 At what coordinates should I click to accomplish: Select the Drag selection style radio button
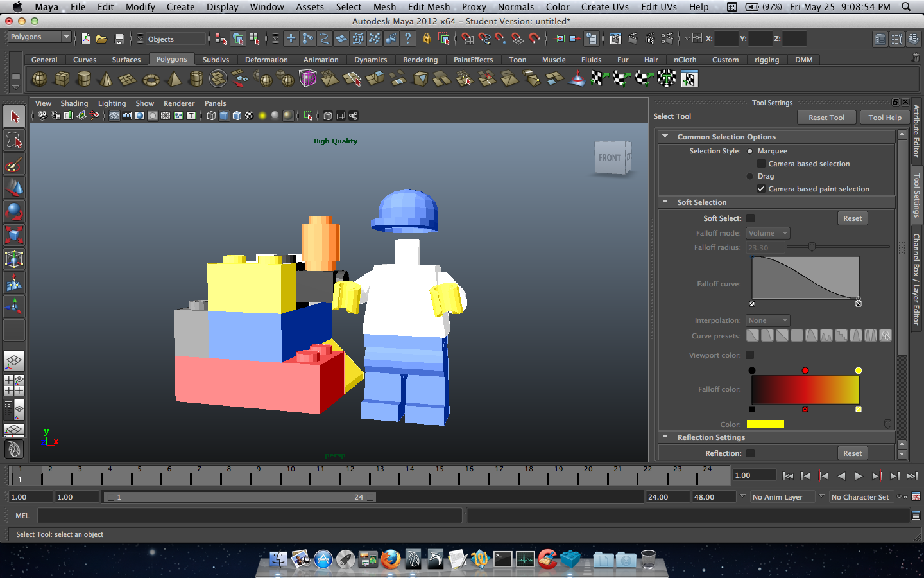tap(749, 176)
